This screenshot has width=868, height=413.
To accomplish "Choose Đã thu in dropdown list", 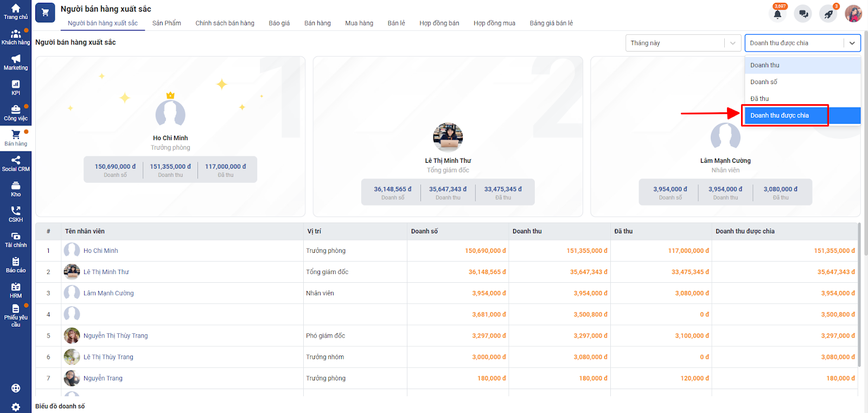I will click(x=803, y=99).
